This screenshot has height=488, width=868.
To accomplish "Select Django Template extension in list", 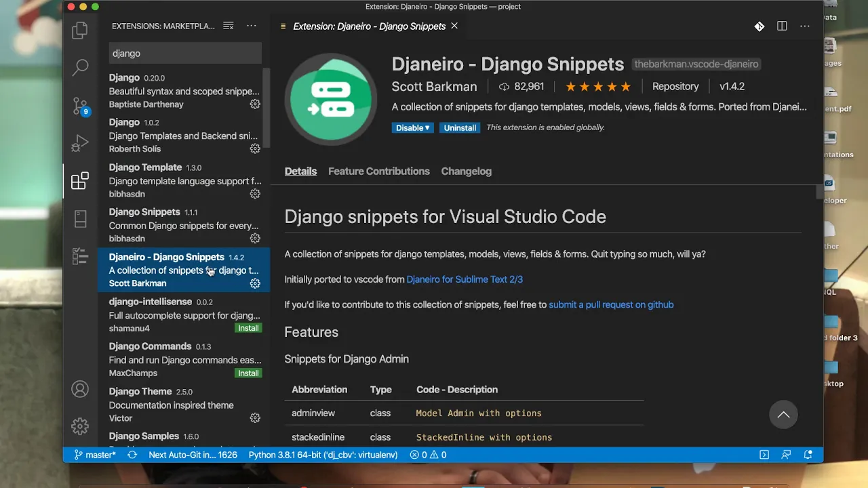I will tap(184, 180).
